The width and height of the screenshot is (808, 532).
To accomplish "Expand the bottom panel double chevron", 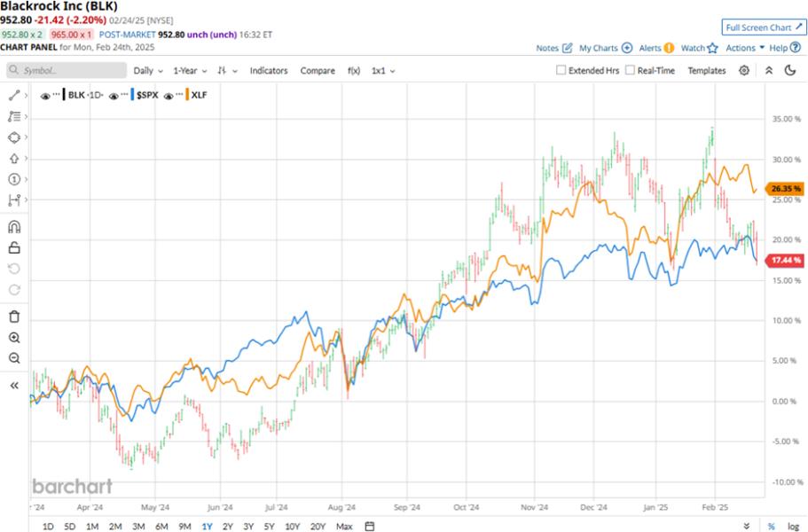I will (747, 526).
